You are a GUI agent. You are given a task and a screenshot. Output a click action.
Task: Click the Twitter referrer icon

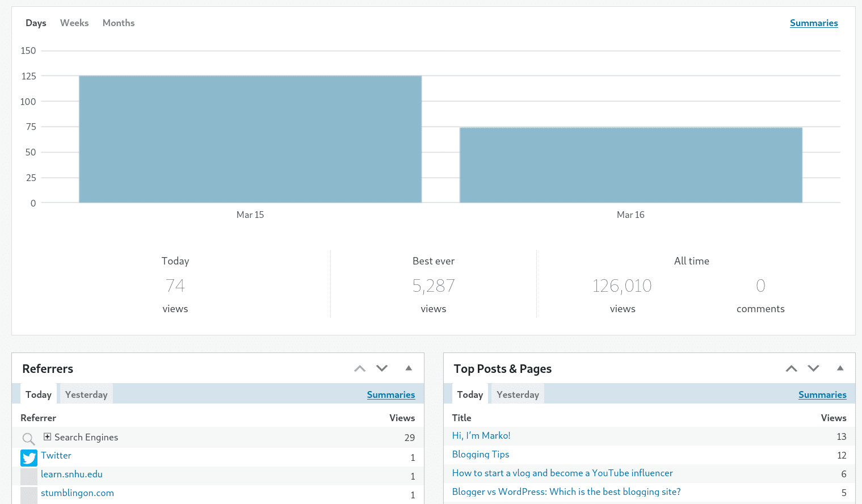28,457
